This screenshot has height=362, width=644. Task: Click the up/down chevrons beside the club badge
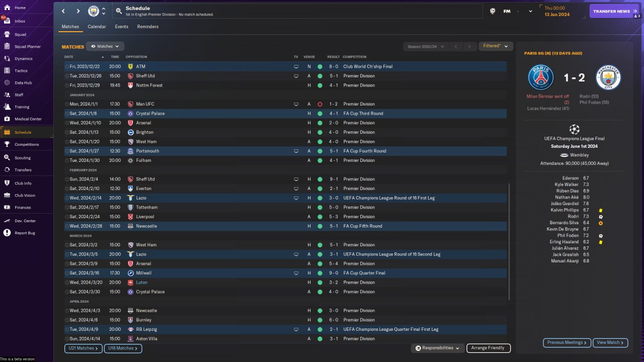click(x=104, y=11)
